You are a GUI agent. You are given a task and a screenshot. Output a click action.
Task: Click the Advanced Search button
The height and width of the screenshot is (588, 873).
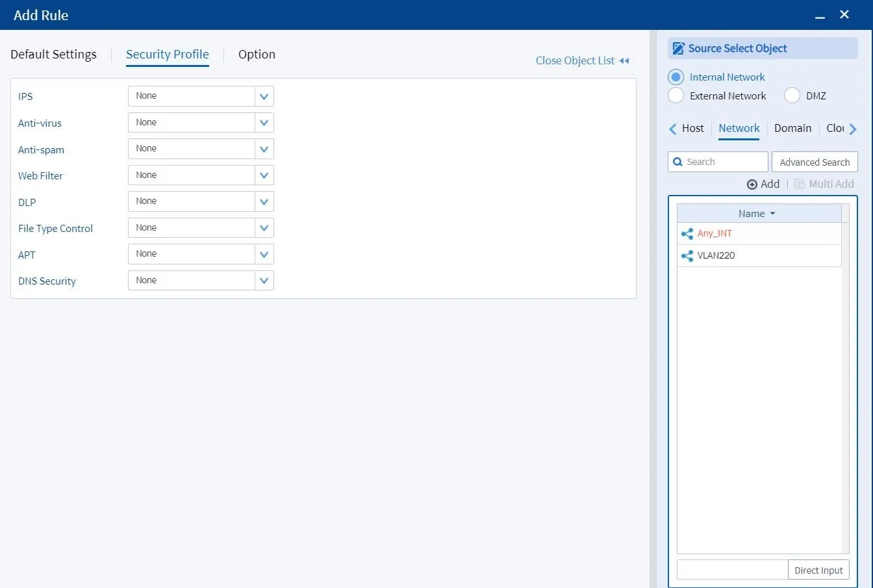tap(815, 162)
